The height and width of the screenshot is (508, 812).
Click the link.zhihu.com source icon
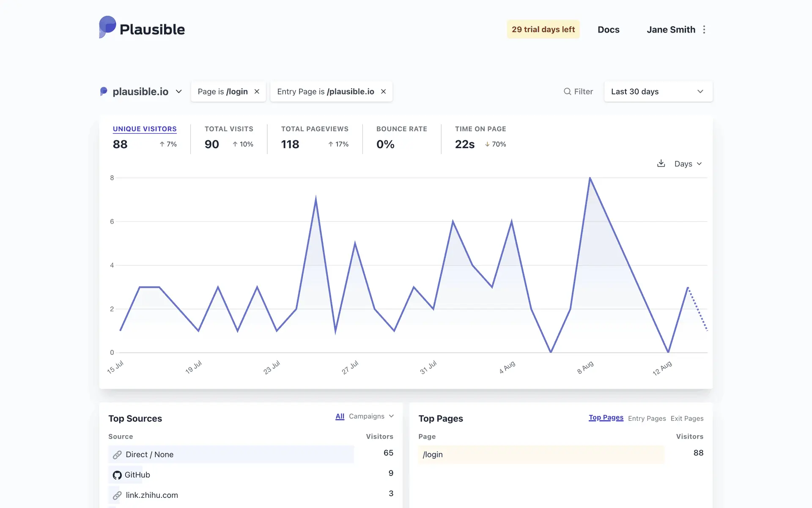click(x=117, y=495)
